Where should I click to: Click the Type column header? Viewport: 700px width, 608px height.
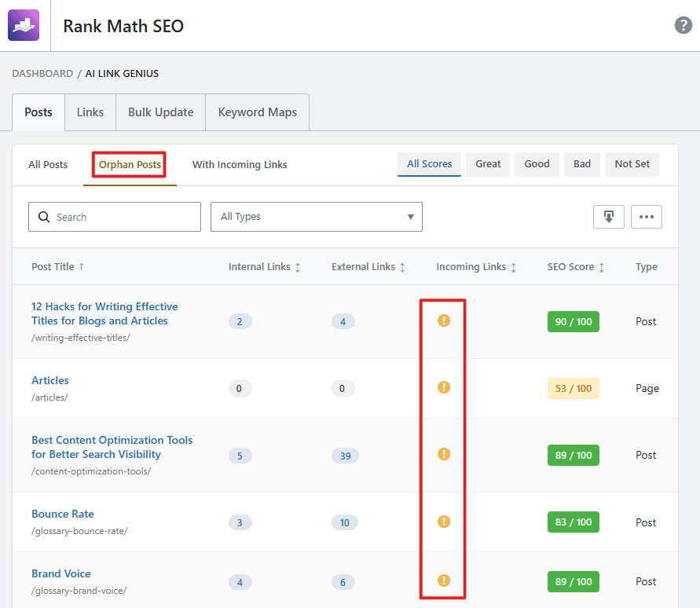click(646, 267)
